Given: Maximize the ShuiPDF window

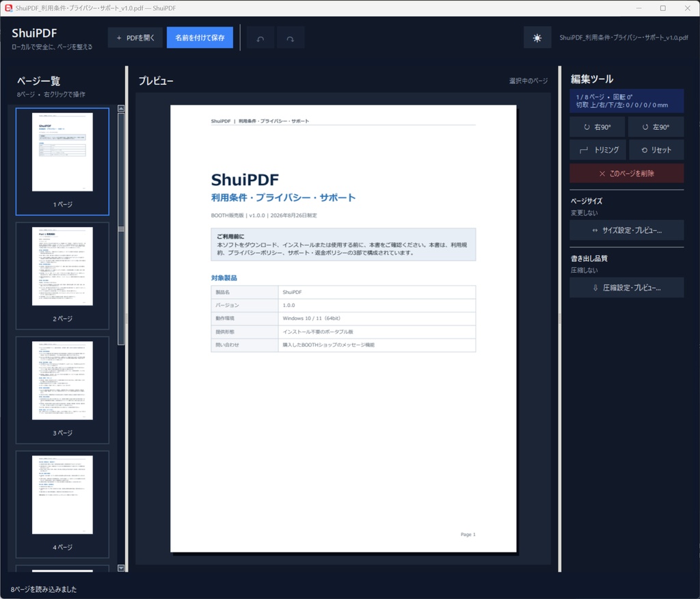Looking at the screenshot, I should point(663,8).
